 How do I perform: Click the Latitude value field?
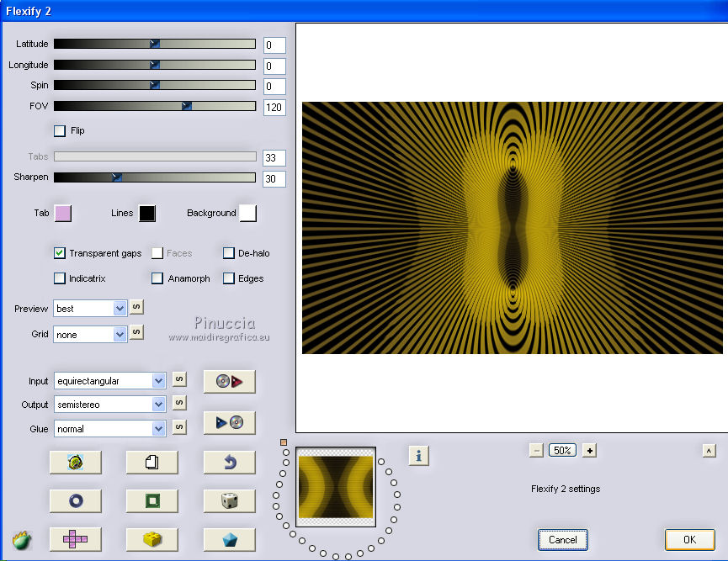274,45
